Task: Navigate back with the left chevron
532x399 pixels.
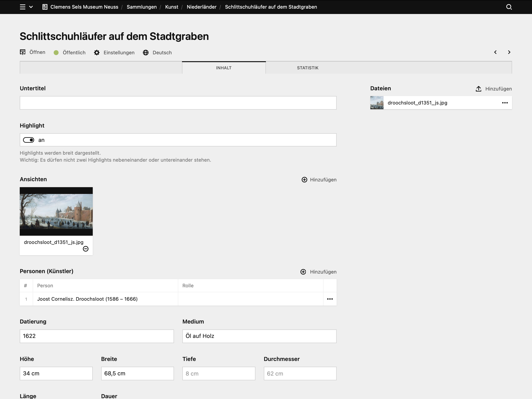Action: pos(495,52)
